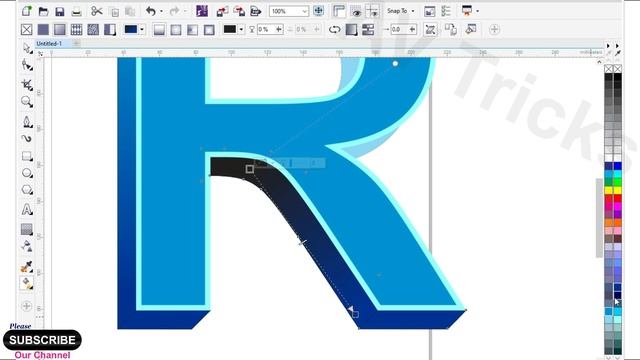Toggle free scale and skew
Viewport: 640px width, 360px height.
pyautogui.click(x=430, y=29)
